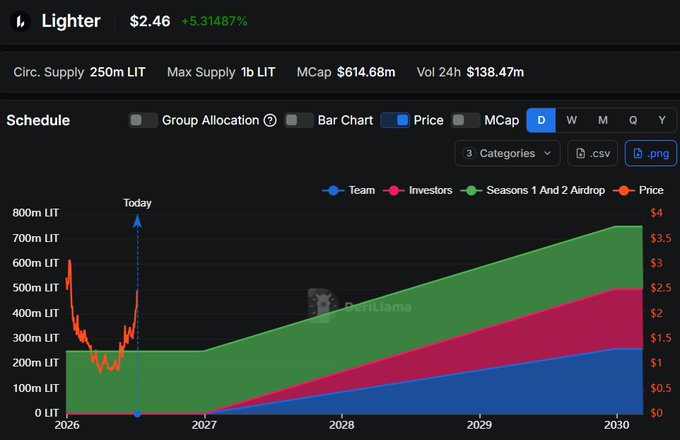680x440 pixels.
Task: Click the pink Investors area in chart
Action: point(564,329)
